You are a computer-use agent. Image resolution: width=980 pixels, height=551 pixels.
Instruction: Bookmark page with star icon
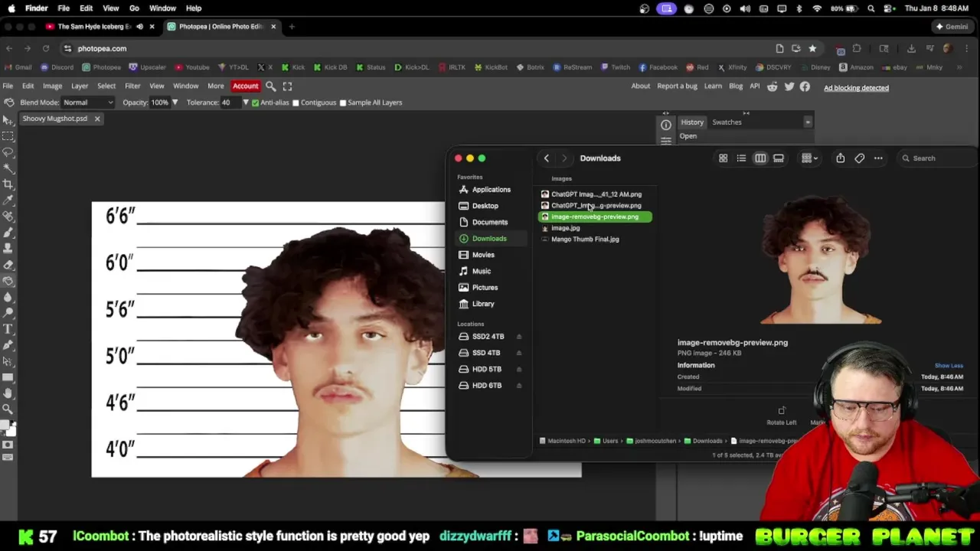(x=812, y=48)
